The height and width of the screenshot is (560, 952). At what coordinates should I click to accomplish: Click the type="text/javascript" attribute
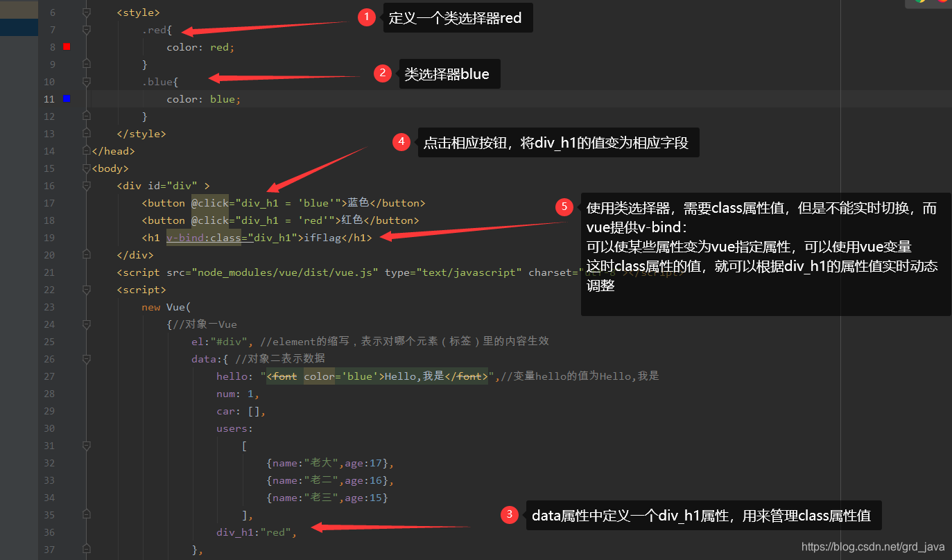[453, 272]
